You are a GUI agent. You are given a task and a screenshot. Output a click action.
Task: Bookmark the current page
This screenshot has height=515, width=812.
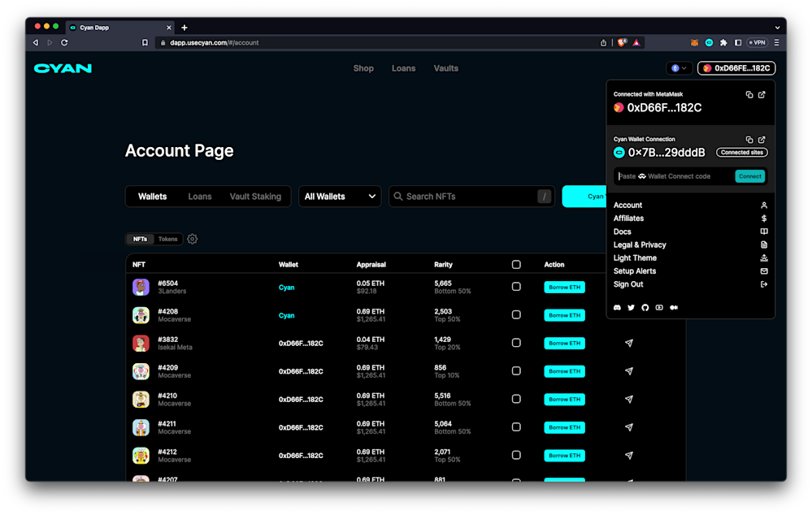(145, 42)
